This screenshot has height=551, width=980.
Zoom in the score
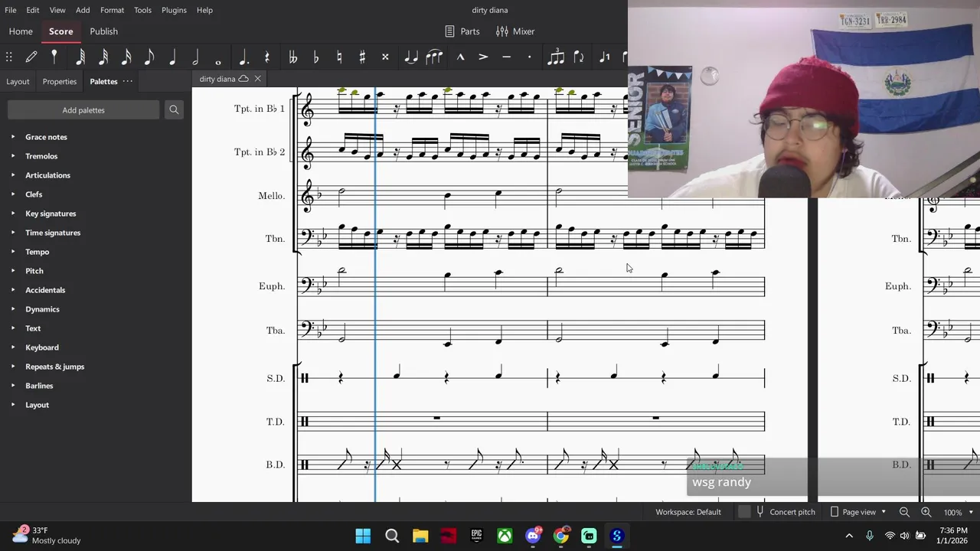click(x=926, y=512)
